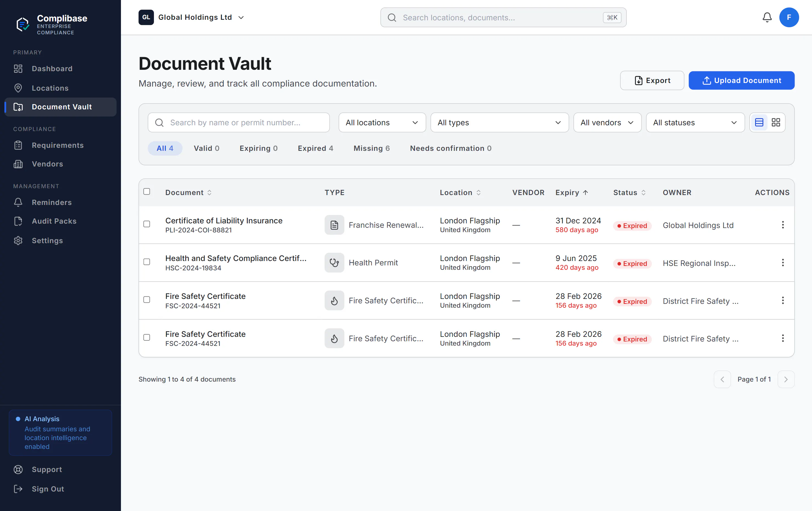Click the ⌘K shortcut badge

click(x=612, y=18)
